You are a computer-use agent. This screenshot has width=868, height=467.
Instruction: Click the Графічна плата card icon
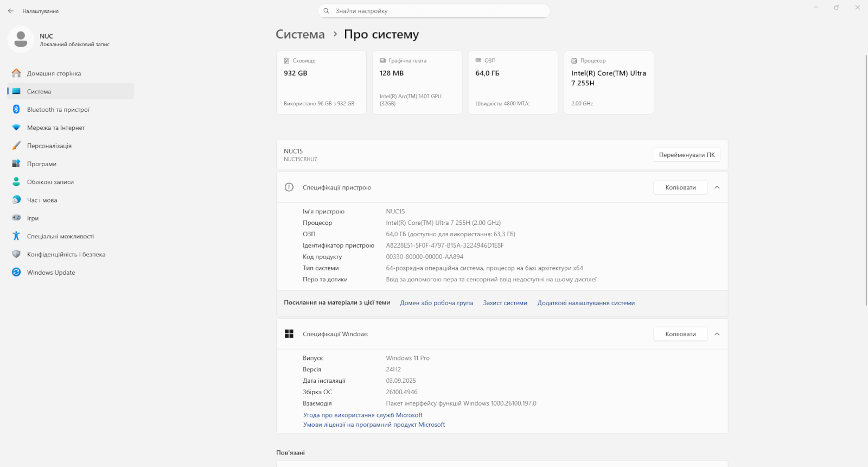pos(382,60)
